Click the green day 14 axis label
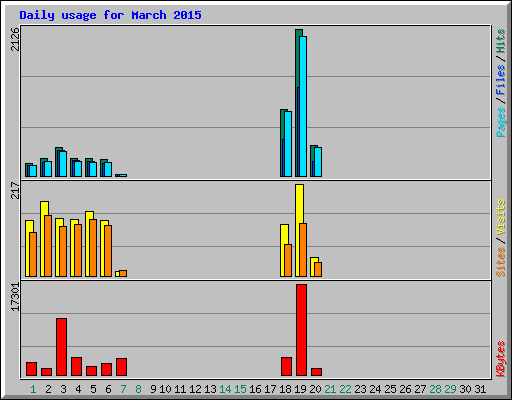The width and height of the screenshot is (512, 400). (x=225, y=389)
